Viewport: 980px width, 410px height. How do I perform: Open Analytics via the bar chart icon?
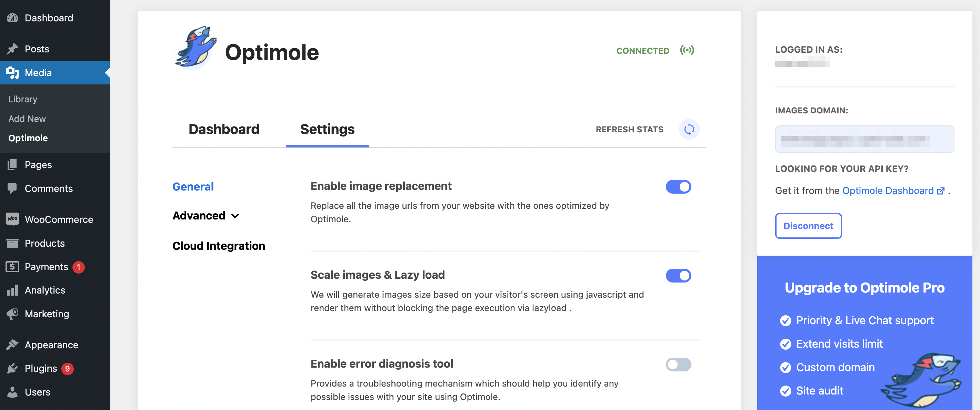point(12,290)
